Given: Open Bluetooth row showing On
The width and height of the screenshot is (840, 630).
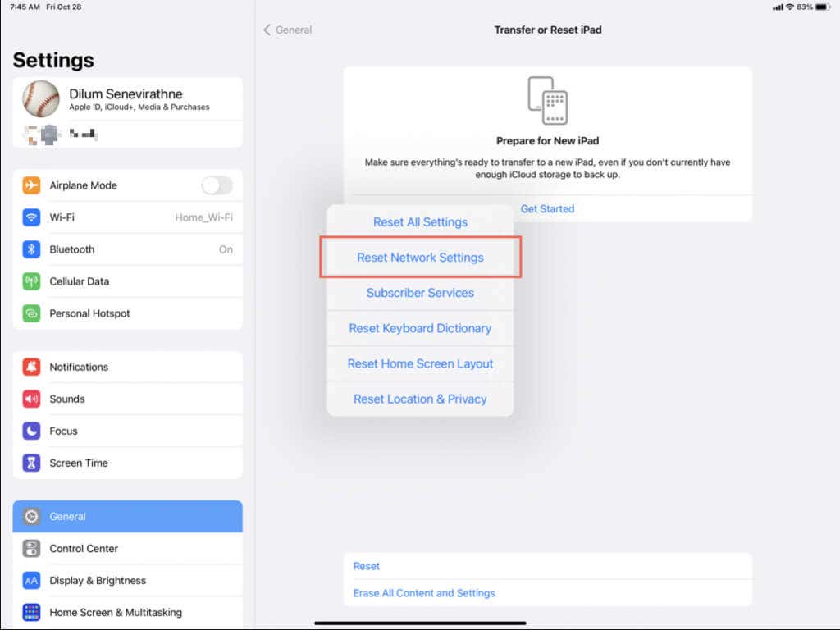Looking at the screenshot, I should 127,249.
